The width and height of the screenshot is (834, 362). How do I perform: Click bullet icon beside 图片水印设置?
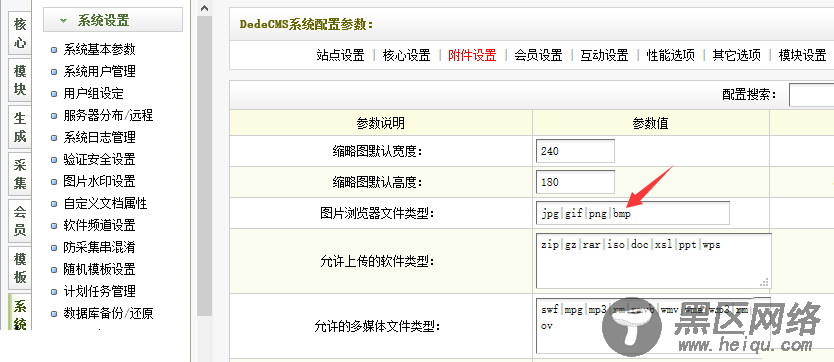[x=54, y=182]
